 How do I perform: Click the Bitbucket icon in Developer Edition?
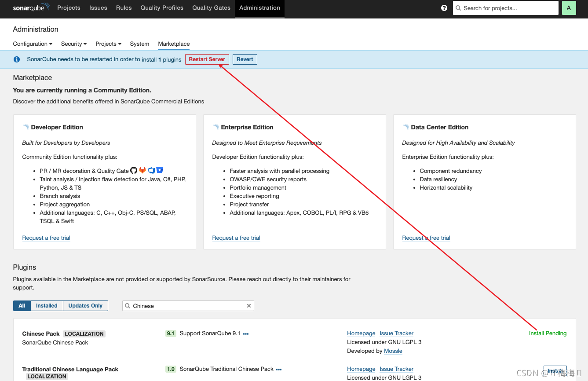160,170
